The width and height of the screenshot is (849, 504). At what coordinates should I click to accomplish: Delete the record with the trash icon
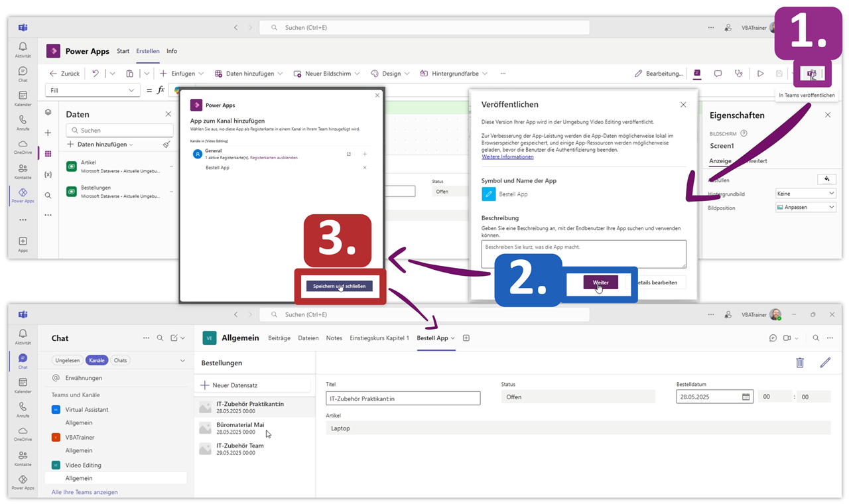pos(800,363)
